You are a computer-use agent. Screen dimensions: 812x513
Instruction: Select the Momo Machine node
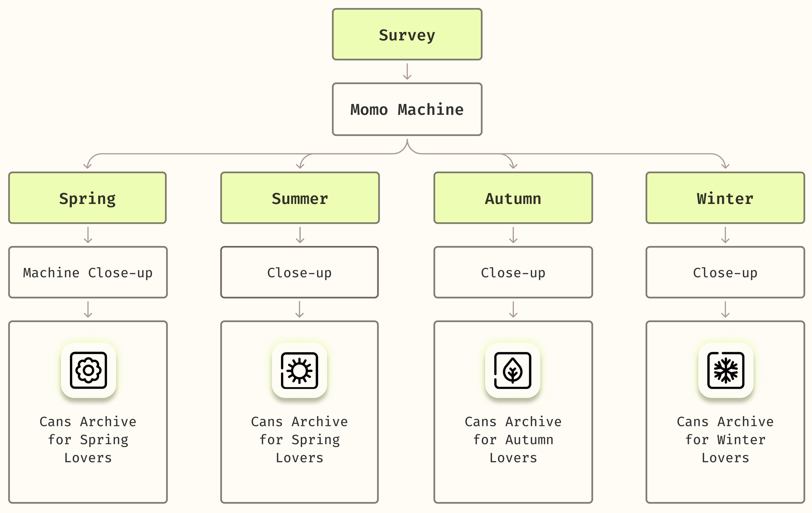pos(407,110)
